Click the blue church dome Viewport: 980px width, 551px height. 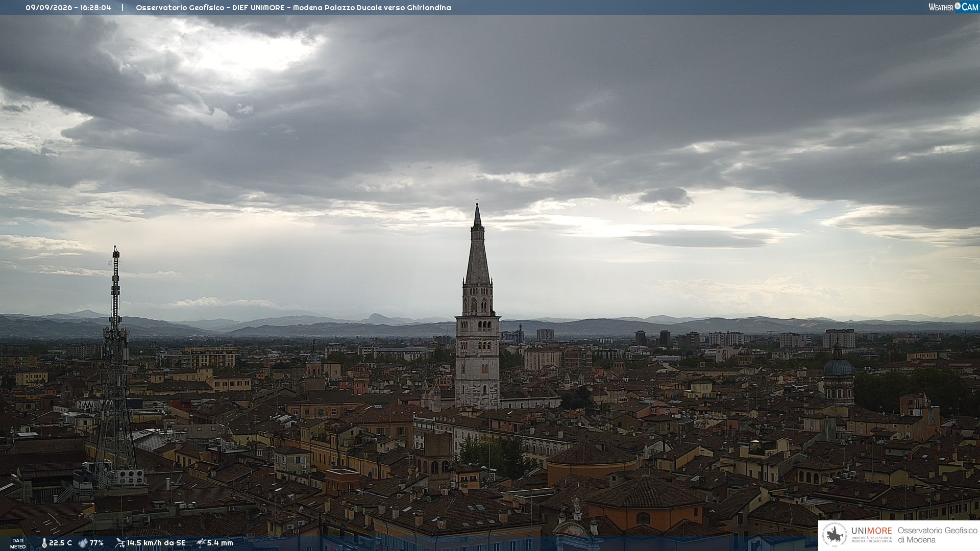pyautogui.click(x=838, y=366)
